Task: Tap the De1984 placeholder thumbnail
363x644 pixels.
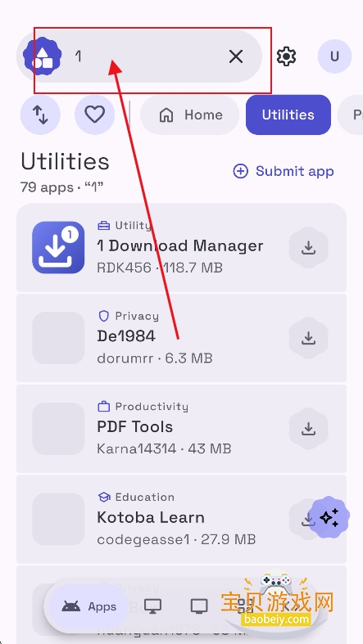Action: pos(58,338)
